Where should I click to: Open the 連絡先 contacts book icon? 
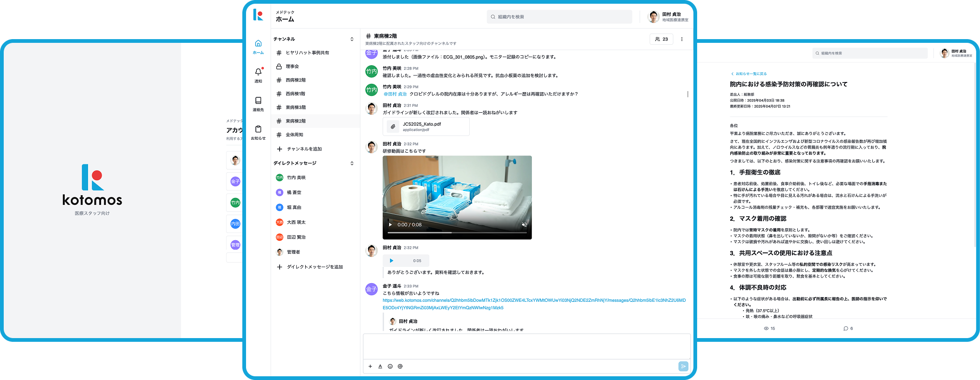pos(258,101)
